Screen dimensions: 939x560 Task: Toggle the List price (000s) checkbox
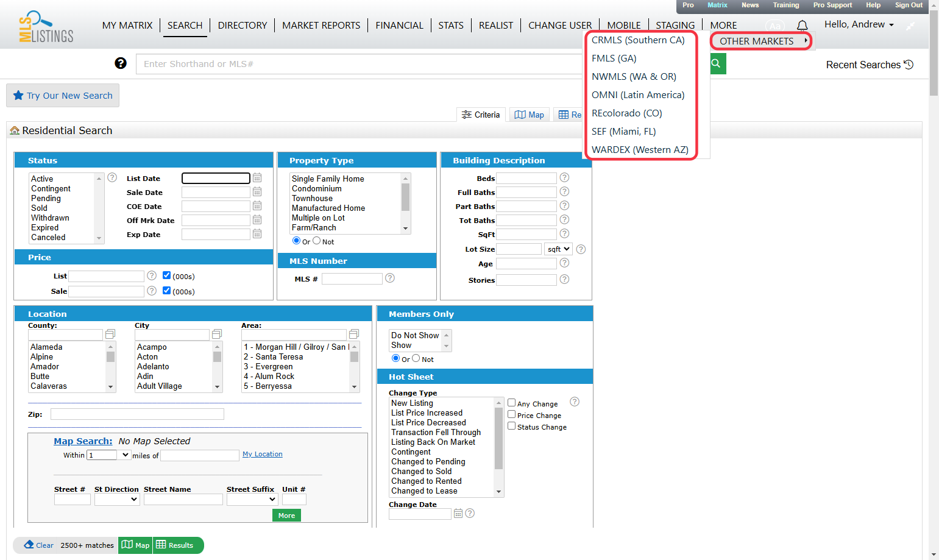pyautogui.click(x=166, y=275)
